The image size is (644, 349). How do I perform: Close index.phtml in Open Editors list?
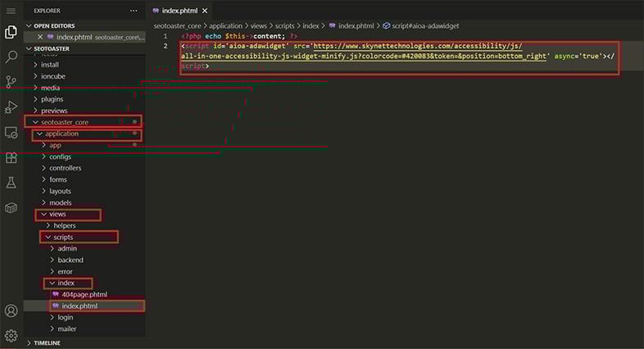(x=40, y=37)
